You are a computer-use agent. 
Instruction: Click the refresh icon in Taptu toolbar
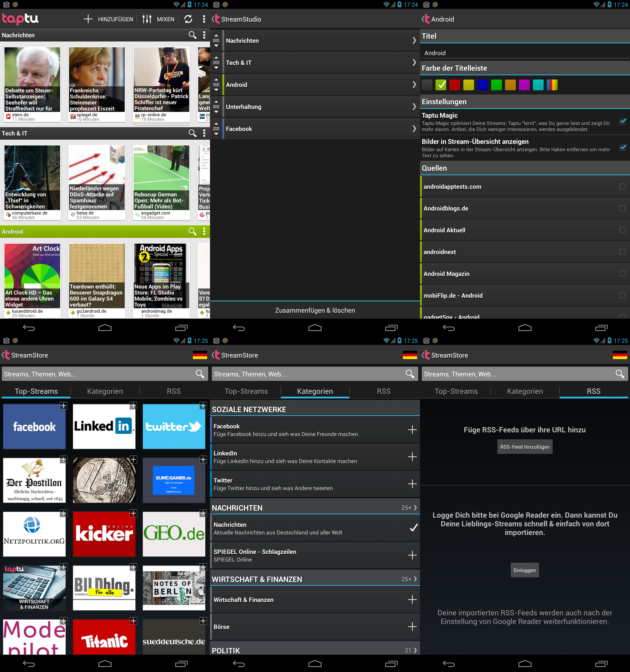tap(188, 19)
